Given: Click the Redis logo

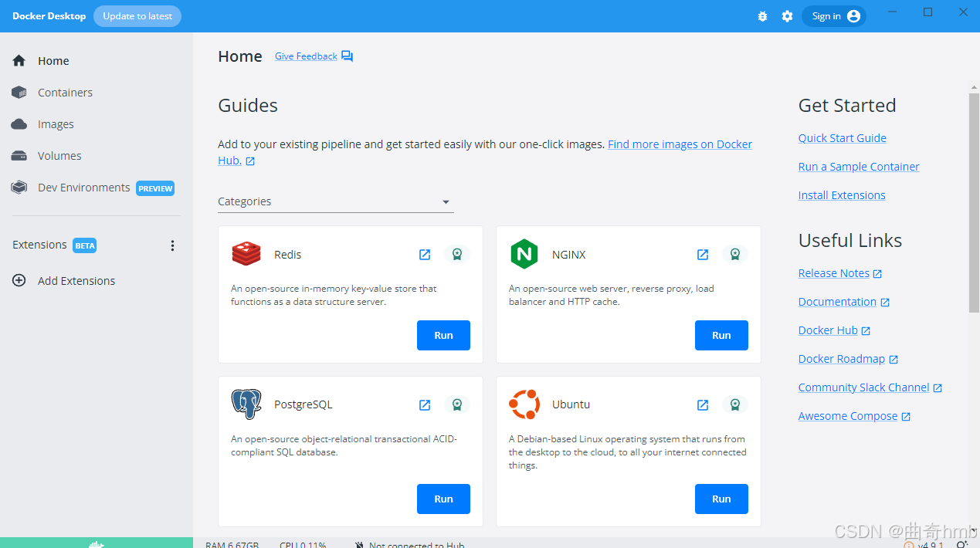Looking at the screenshot, I should pyautogui.click(x=246, y=254).
